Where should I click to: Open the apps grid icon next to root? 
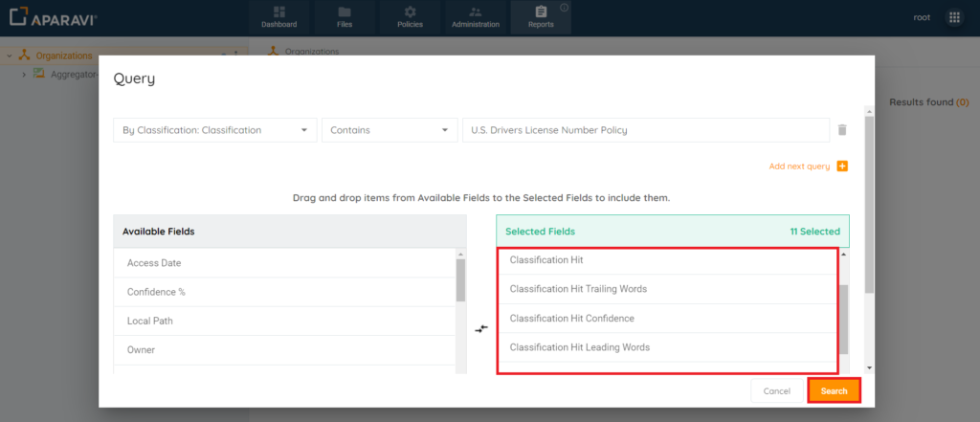click(954, 17)
